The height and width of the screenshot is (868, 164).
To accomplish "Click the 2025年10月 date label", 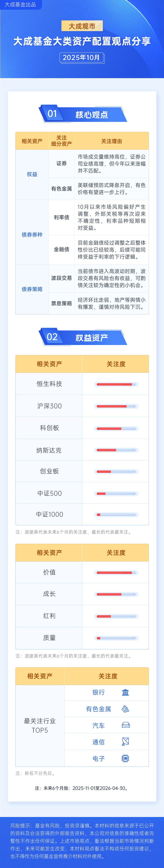I will tap(82, 58).
